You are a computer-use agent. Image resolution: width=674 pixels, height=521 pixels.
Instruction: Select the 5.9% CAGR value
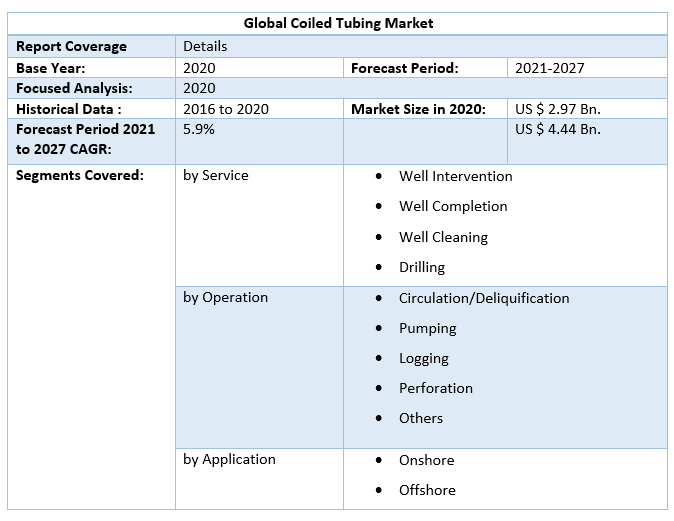pos(200,129)
